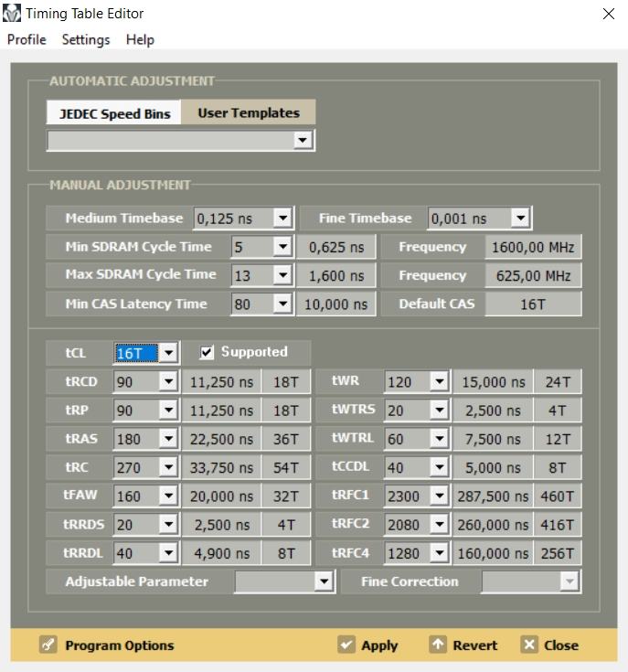Expand the tWTRL value dropdown
The image size is (628, 672).
point(440,439)
